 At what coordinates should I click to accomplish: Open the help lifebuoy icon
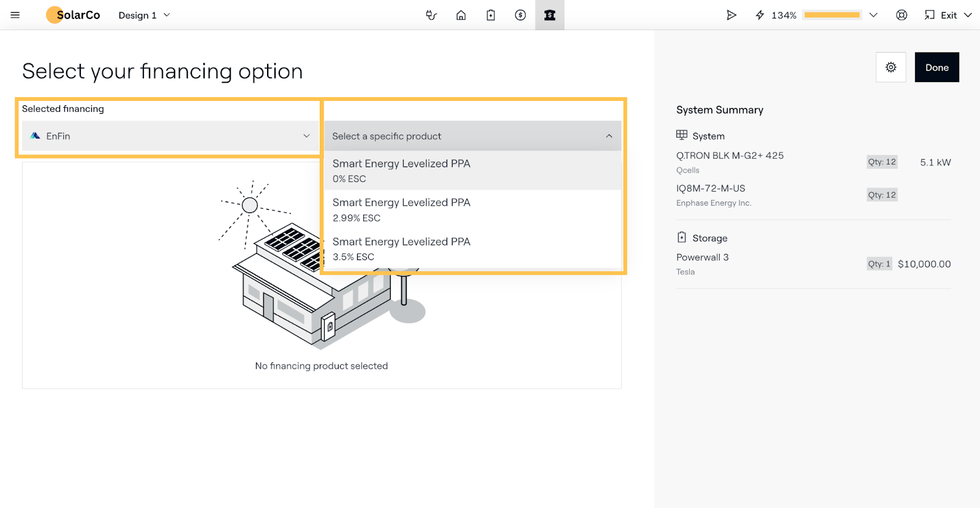(x=902, y=15)
